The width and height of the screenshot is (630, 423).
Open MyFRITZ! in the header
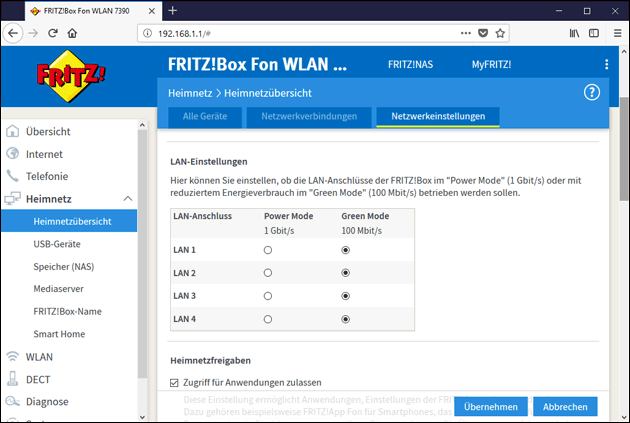pos(491,65)
